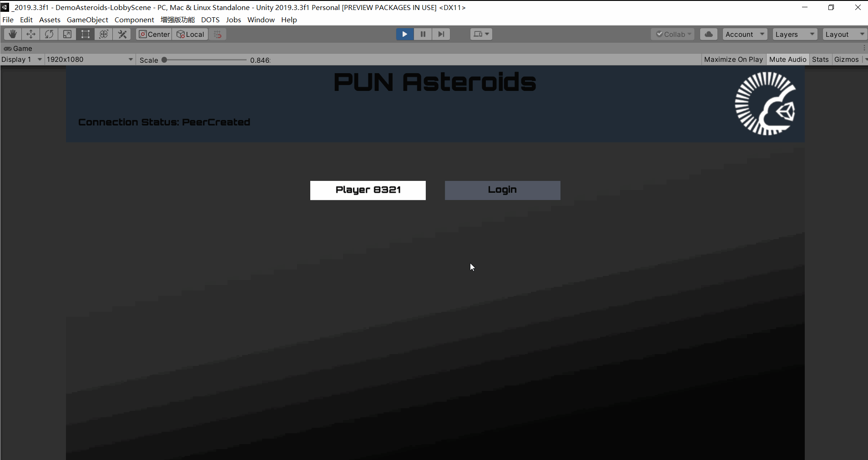
Task: Select the Rect tool
Action: click(x=86, y=34)
